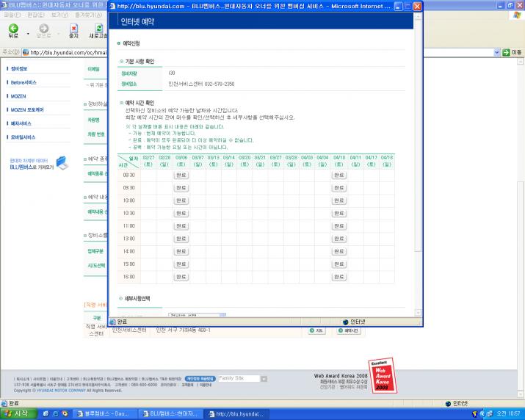Click 완료 button for 04/10 at 15:00
525x420 pixels.
pyautogui.click(x=338, y=264)
